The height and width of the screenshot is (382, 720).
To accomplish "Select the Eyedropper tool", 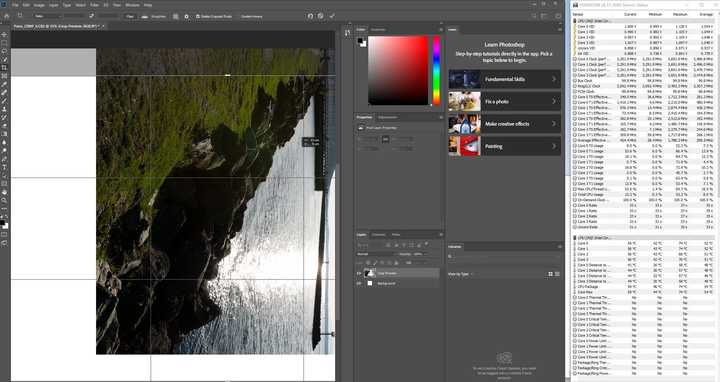I will pyautogui.click(x=4, y=84).
